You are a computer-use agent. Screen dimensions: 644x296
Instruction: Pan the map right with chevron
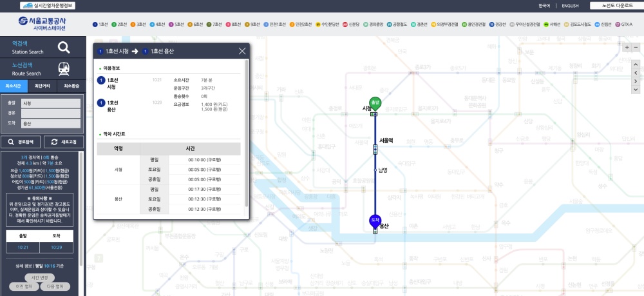636,81
